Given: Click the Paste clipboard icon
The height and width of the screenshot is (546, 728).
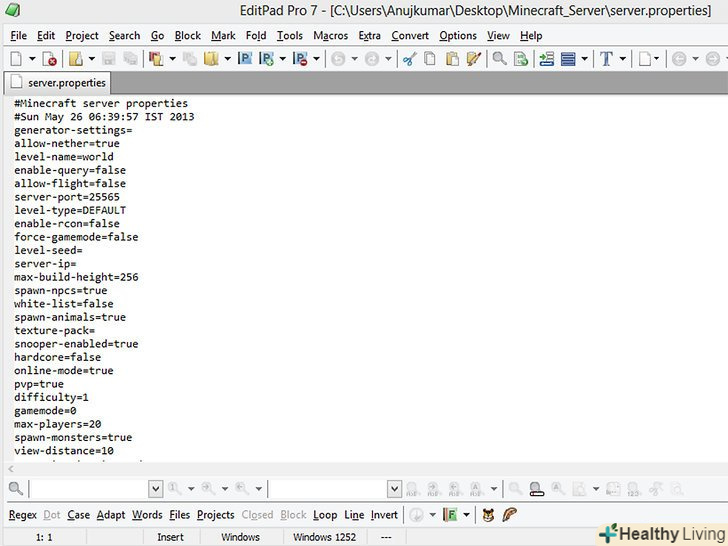Looking at the screenshot, I should point(452,60).
